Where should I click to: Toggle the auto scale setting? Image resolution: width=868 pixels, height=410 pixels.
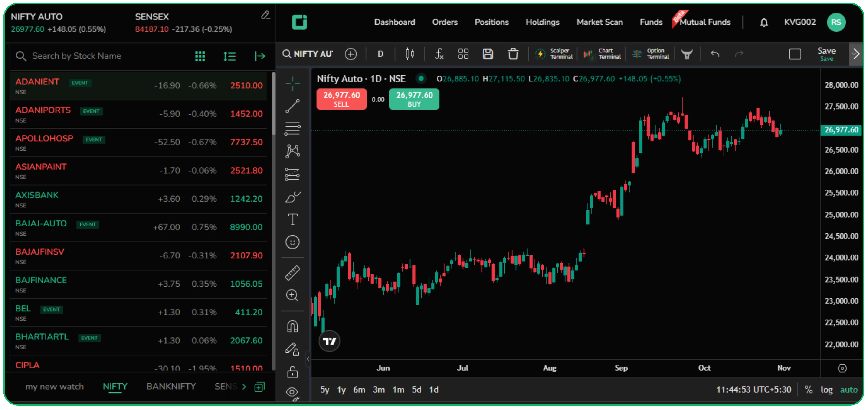click(x=849, y=390)
